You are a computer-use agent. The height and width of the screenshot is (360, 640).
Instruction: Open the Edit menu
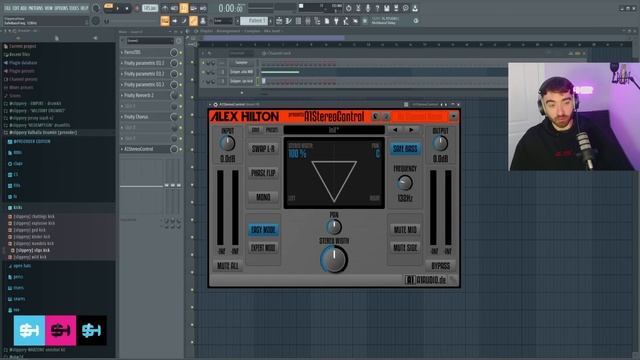coord(16,8)
